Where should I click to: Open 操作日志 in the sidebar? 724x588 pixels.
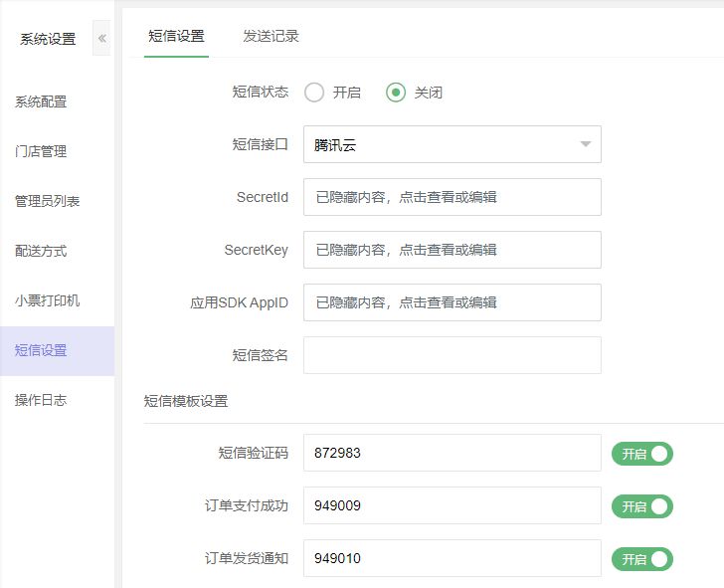coord(41,400)
